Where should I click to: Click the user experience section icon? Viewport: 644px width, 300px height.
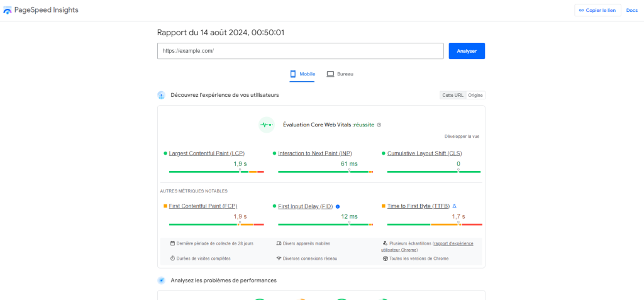tap(162, 95)
